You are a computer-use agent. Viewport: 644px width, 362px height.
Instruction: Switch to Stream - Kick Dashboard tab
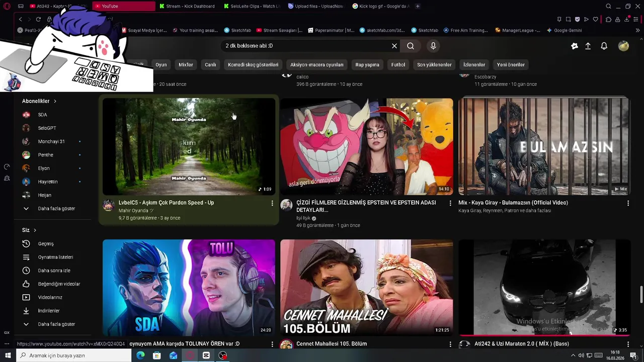(x=187, y=6)
